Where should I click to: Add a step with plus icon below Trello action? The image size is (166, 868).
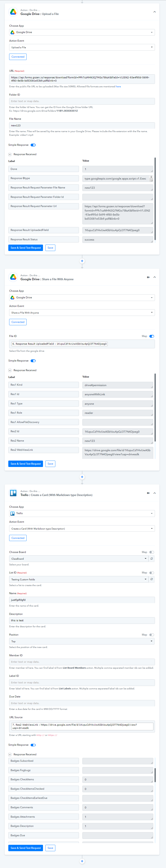82,861
